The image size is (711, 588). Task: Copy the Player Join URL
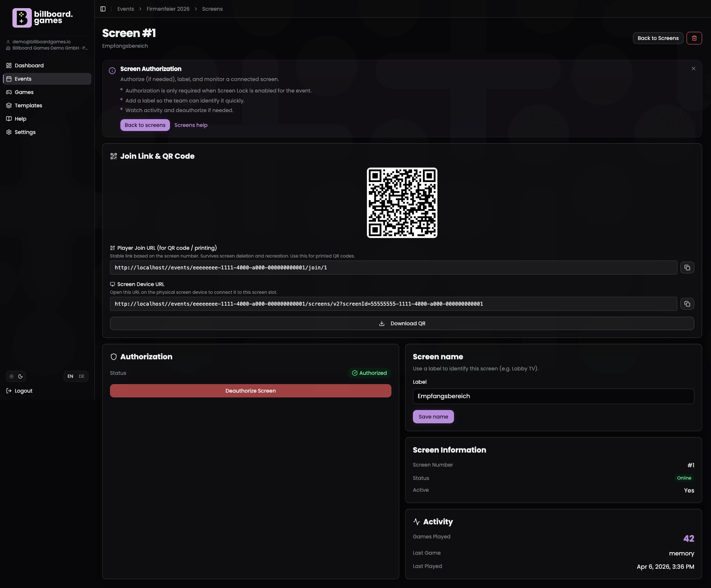[687, 267]
